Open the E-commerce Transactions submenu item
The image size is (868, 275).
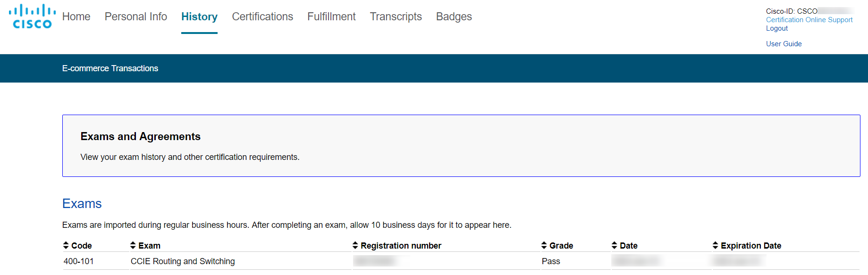110,68
